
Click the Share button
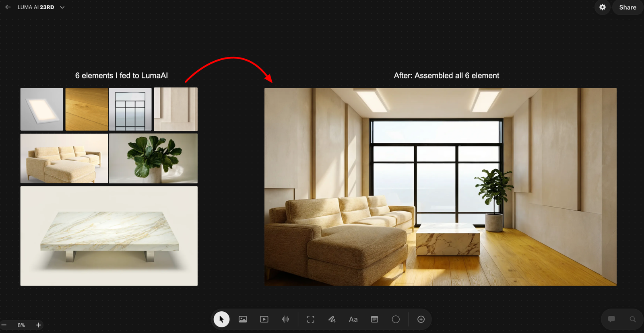coord(627,7)
